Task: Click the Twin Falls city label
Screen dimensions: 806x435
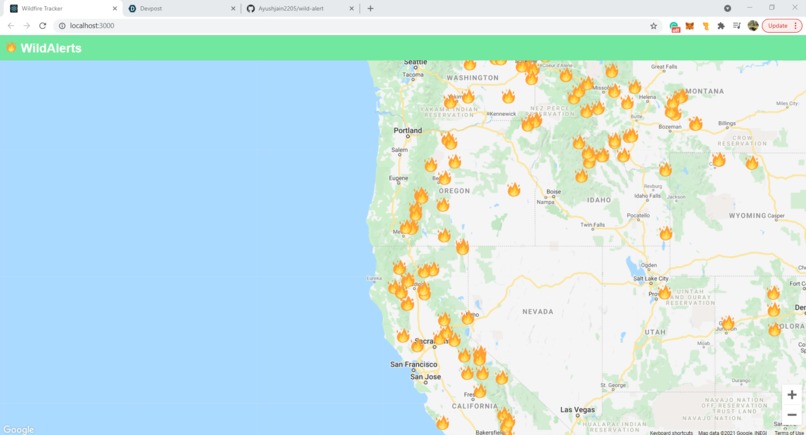Action: [592, 225]
